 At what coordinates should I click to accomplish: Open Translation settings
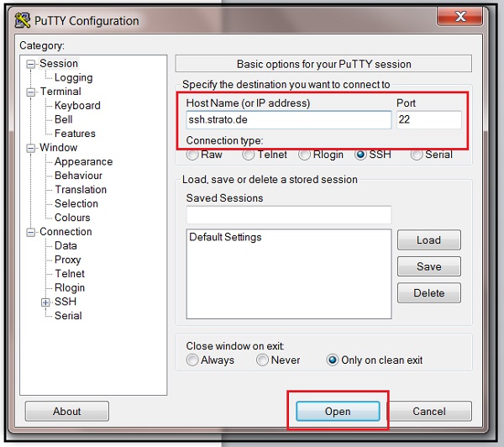click(x=81, y=189)
